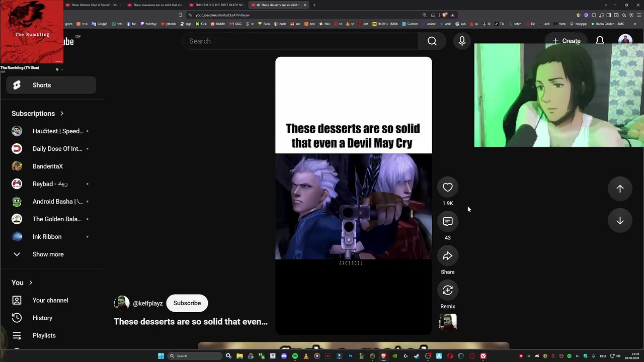Open Discord from the taskbar

click(284, 356)
